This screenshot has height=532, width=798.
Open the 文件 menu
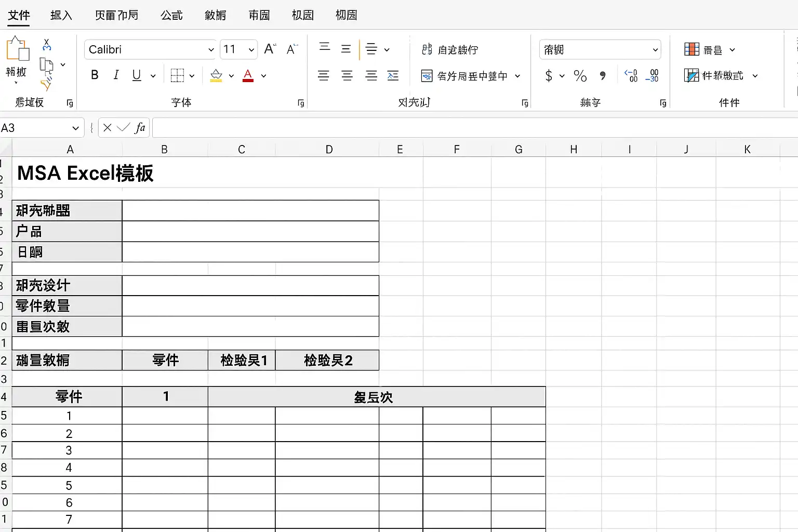click(x=19, y=15)
